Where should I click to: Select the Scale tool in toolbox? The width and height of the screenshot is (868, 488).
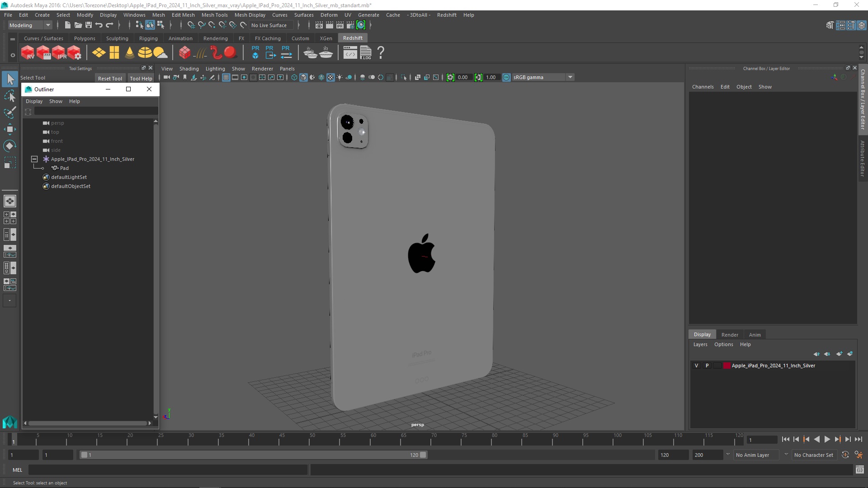pos(9,162)
